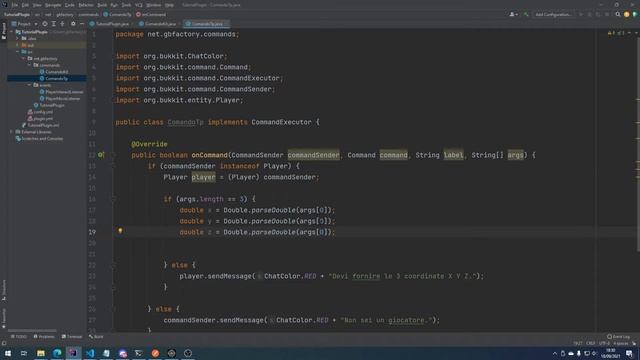
Task: Open Visual Studio Code from taskbar
Action: click(90, 353)
